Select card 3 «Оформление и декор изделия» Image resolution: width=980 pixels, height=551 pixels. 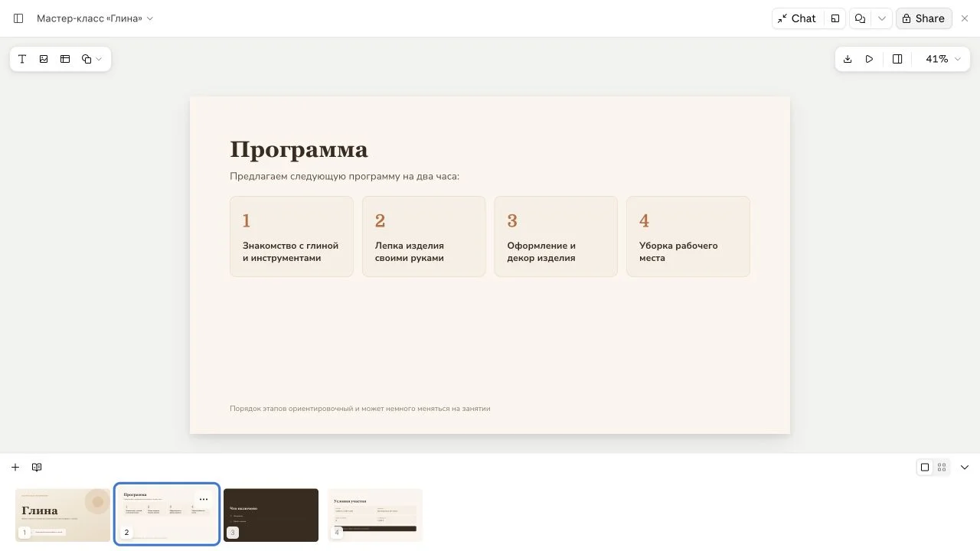[556, 236]
